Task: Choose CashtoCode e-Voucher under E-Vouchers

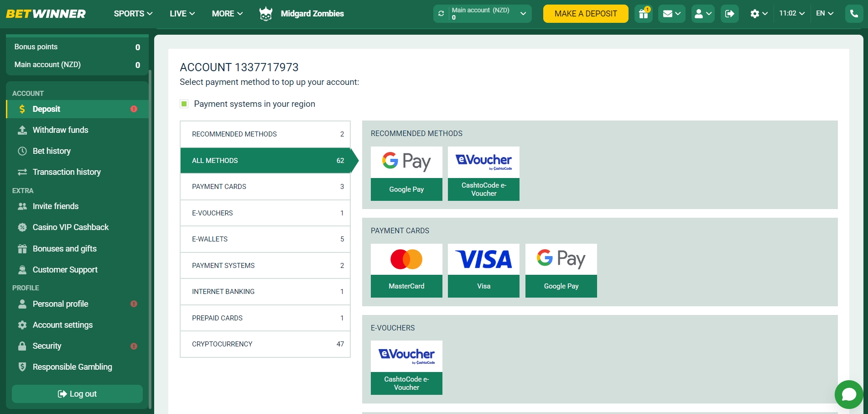Action: pyautogui.click(x=406, y=367)
